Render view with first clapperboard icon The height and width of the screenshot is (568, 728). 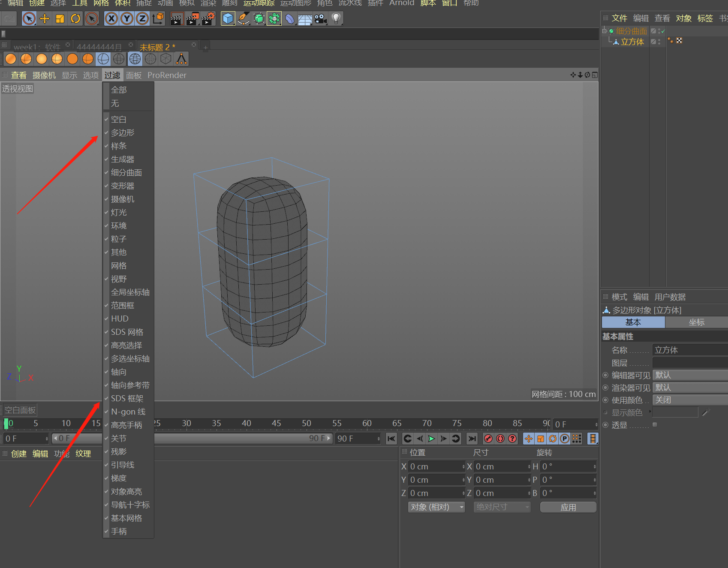[x=177, y=18]
